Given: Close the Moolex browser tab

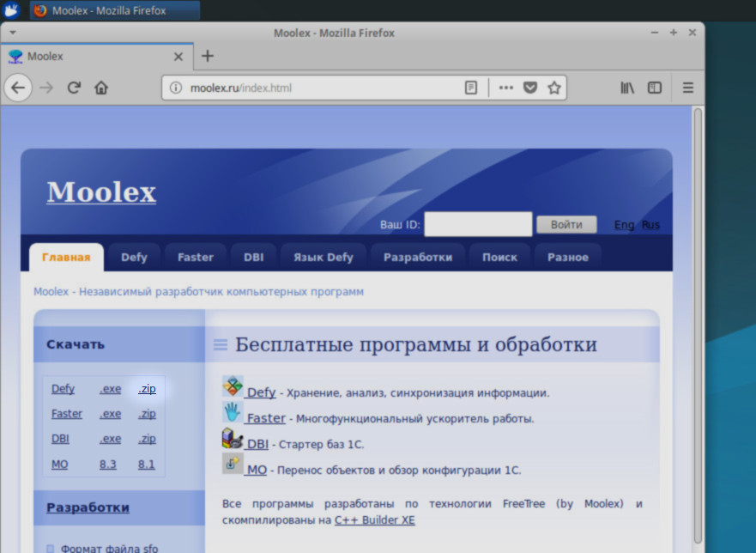Looking at the screenshot, I should coord(178,57).
